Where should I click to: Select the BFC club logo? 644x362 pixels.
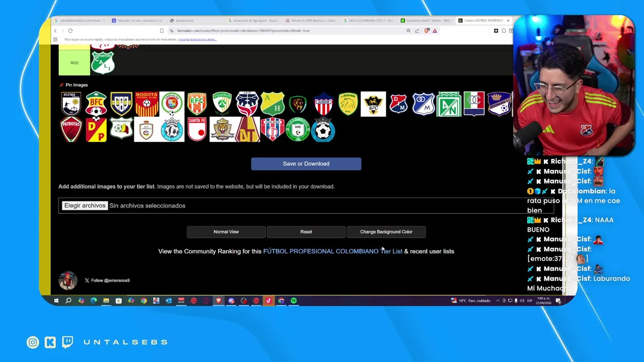(96, 104)
